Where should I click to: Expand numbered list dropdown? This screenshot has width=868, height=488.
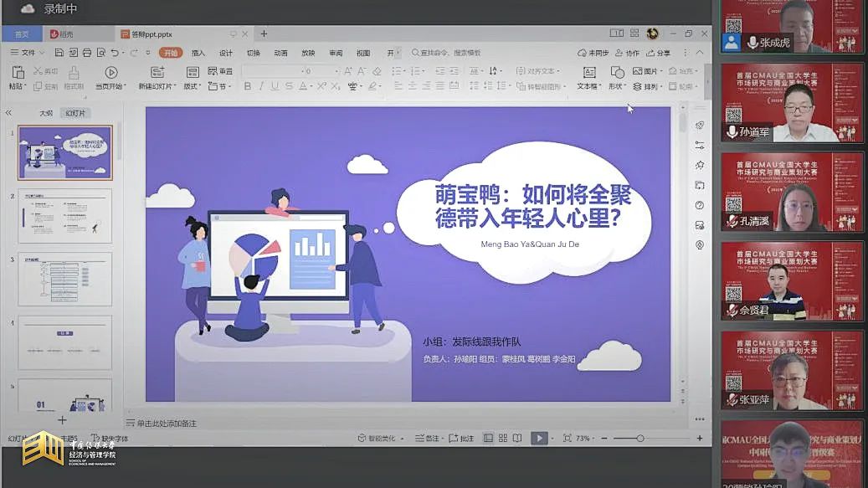click(x=424, y=71)
